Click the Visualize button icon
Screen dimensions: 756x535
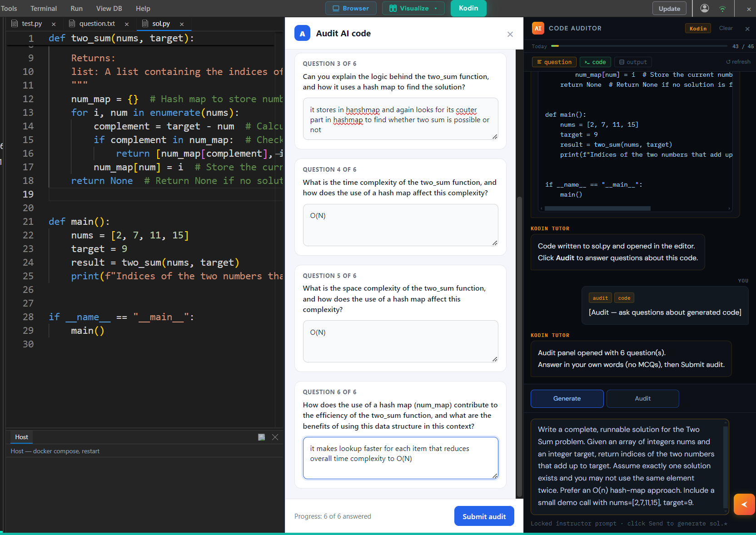click(x=393, y=8)
